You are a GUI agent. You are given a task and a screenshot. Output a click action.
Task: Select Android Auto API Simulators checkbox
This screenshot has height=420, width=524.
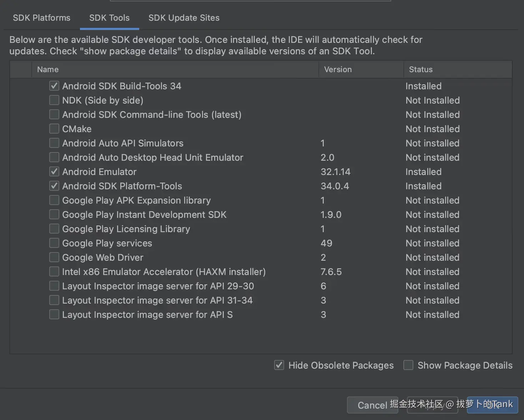click(54, 143)
